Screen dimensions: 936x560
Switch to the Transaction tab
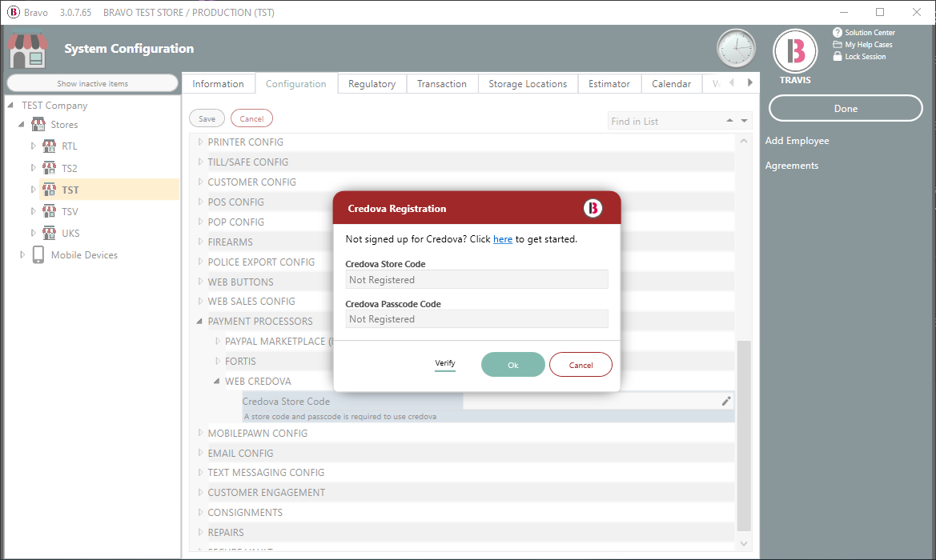(442, 84)
